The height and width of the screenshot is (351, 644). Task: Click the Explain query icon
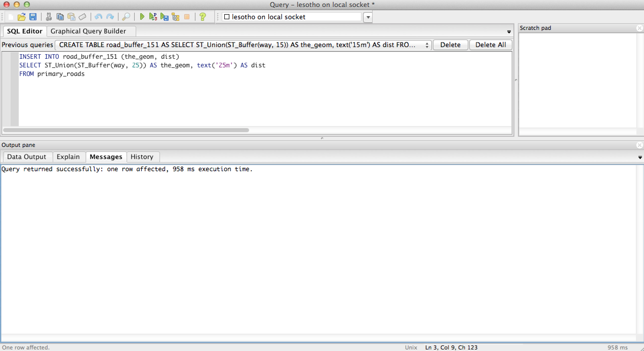tap(175, 17)
